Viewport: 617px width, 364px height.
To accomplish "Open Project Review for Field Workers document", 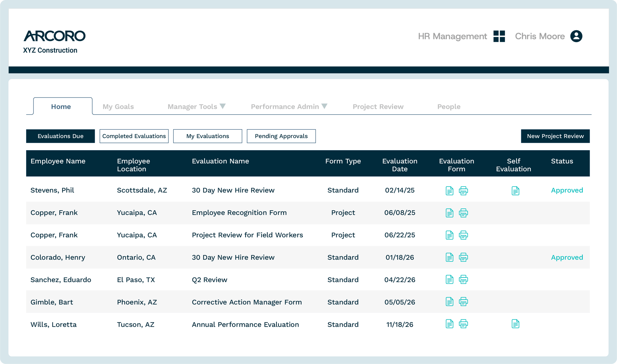I will (x=449, y=235).
